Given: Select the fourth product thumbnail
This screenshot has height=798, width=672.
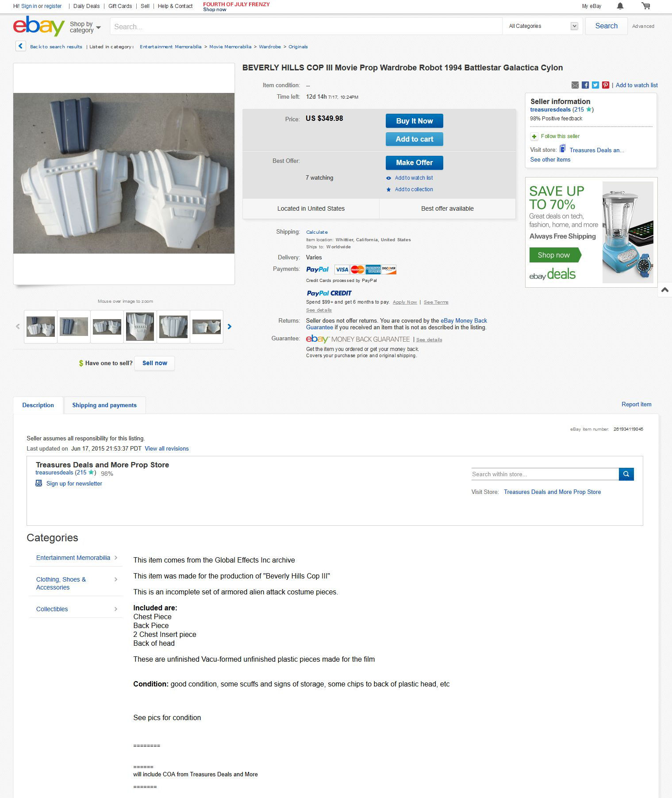Looking at the screenshot, I should [x=140, y=327].
